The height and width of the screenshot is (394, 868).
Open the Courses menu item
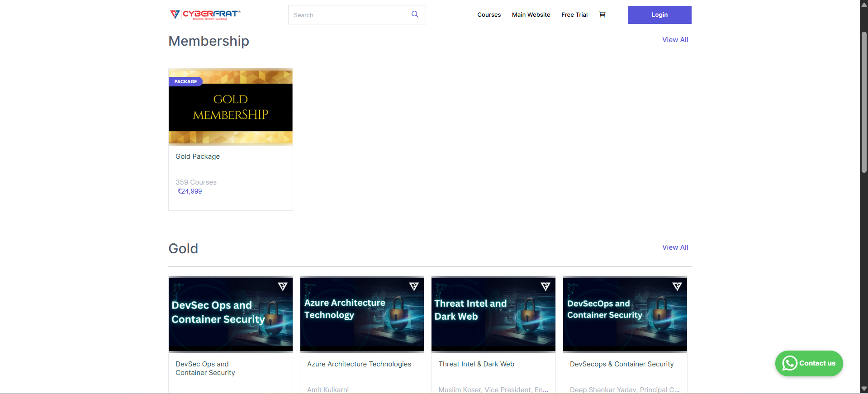point(489,14)
